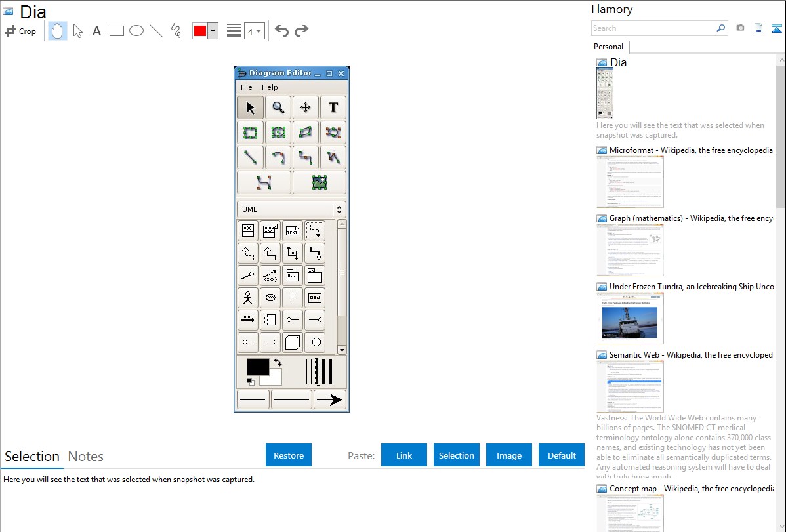Click the line width selector in Diagram Editor
786x532 pixels.
click(x=320, y=372)
